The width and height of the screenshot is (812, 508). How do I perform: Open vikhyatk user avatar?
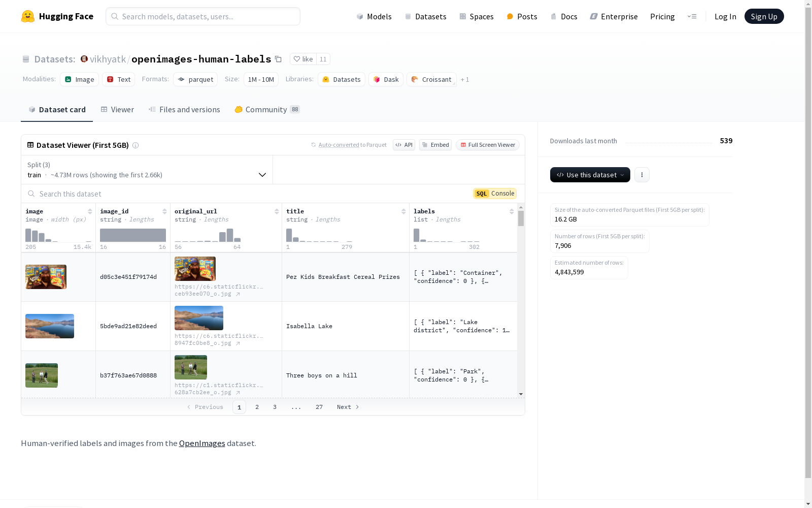84,59
